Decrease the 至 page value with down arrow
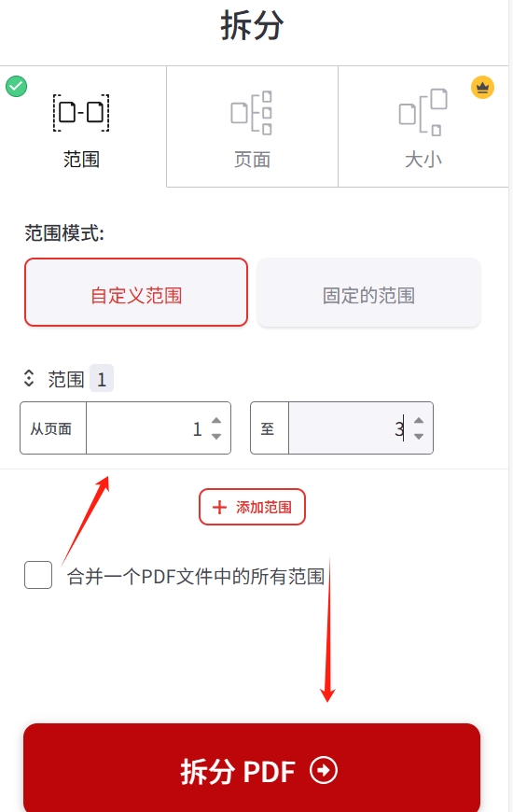Image resolution: width=513 pixels, height=812 pixels. (x=419, y=436)
